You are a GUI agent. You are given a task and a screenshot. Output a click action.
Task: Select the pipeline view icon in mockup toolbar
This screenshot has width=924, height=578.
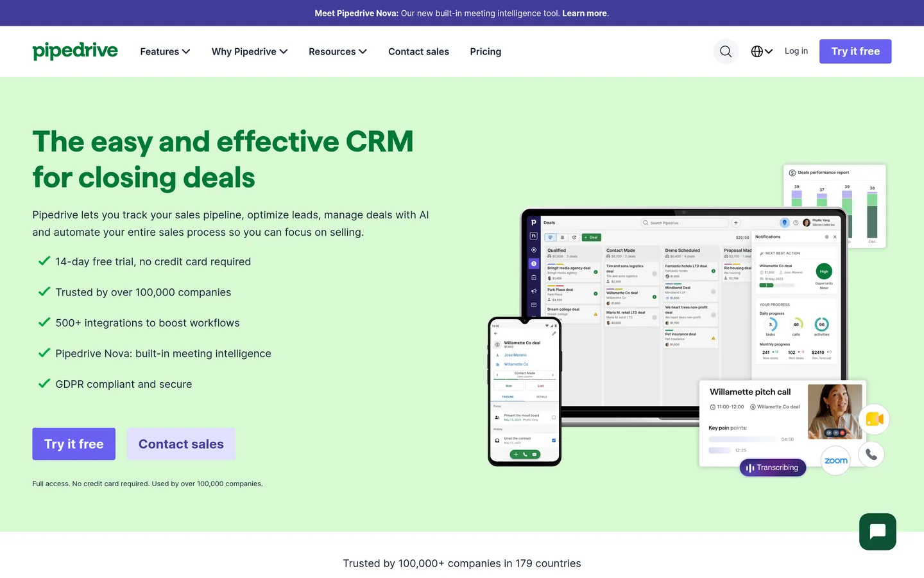[x=551, y=237]
